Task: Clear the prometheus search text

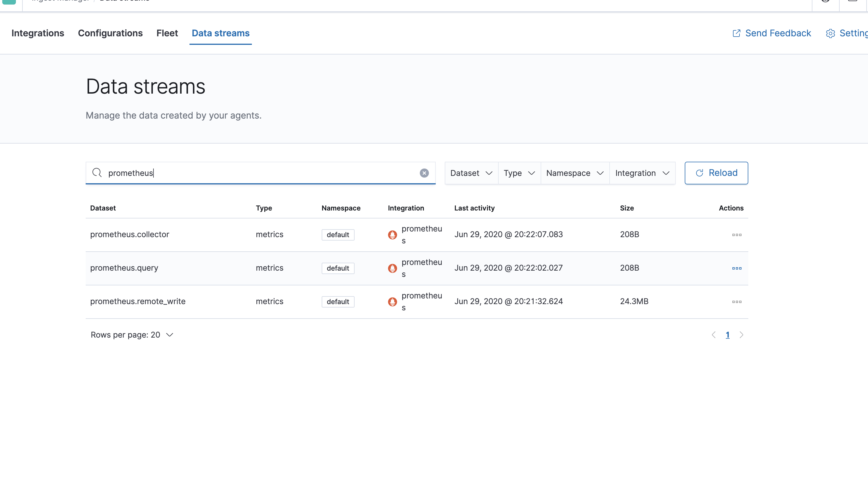Action: tap(424, 173)
